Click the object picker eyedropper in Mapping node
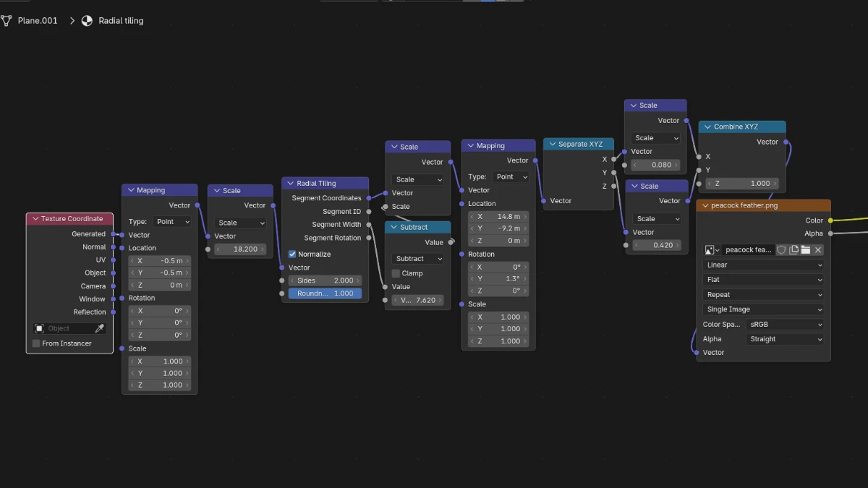The image size is (868, 488). point(99,328)
